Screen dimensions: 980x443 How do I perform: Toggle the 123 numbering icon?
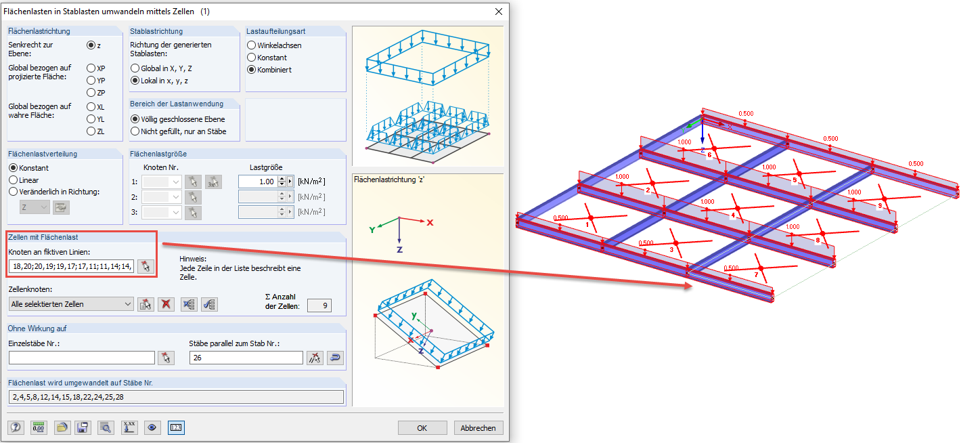click(x=176, y=427)
